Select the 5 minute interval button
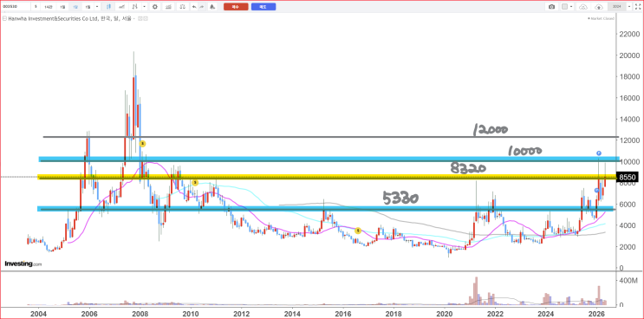644x319 pixels. pos(36,7)
